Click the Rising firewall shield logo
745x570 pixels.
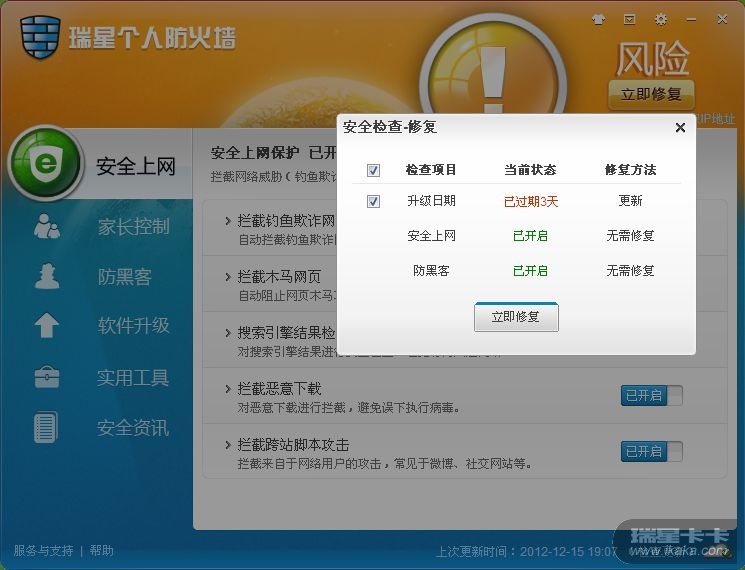40,37
